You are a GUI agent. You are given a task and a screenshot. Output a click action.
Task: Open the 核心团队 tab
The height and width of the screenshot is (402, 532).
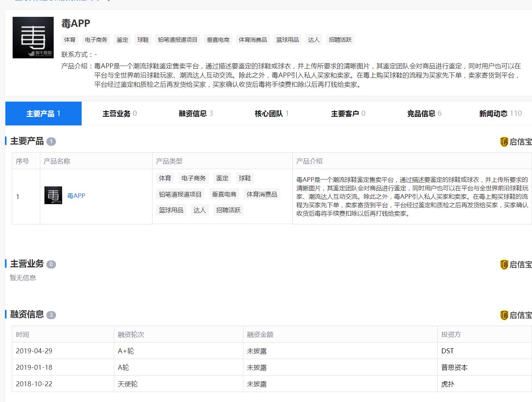click(272, 114)
